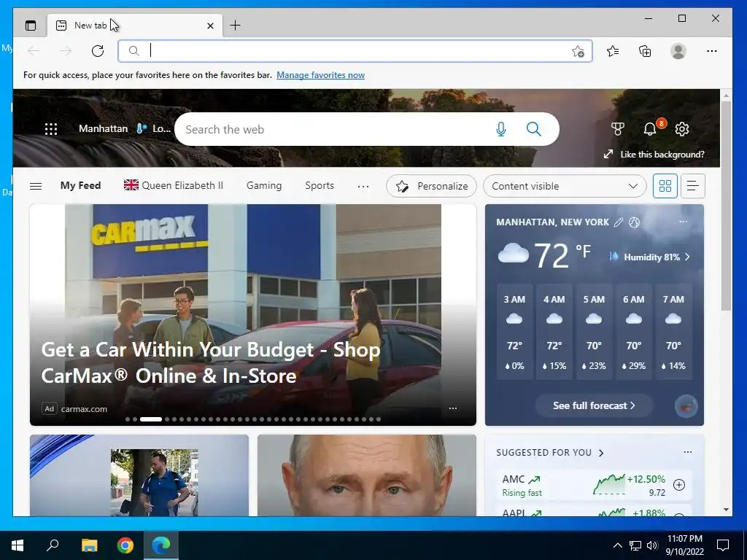Open the Favorites list icon
The image size is (747, 560).
613,51
